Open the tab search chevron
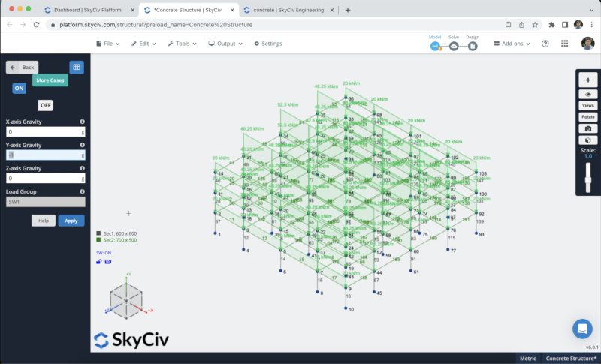Screen dimensions: 601x364 pyautogui.click(x=591, y=10)
